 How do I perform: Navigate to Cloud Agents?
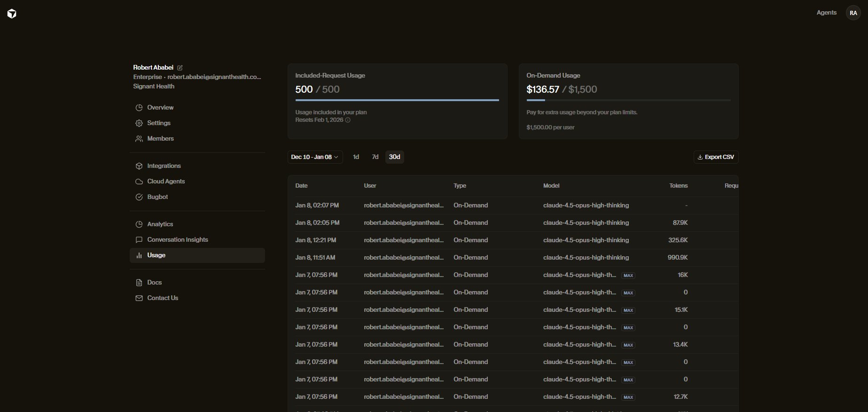(166, 182)
